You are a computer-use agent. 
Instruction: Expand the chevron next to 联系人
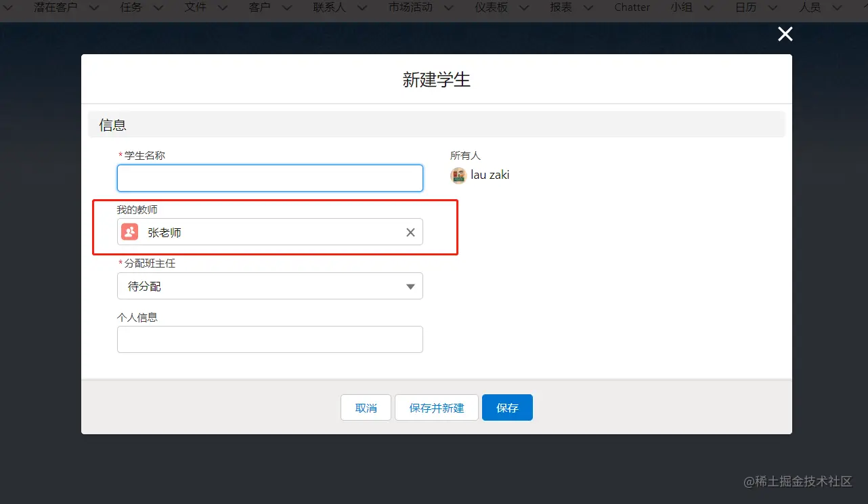[362, 8]
